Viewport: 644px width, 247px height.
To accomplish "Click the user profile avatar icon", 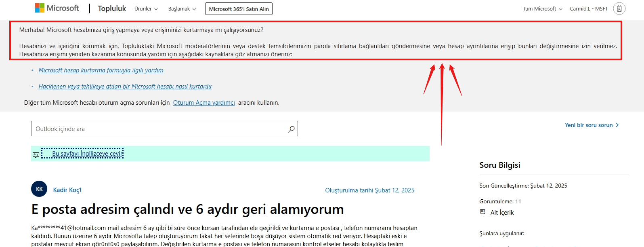I will (x=619, y=8).
